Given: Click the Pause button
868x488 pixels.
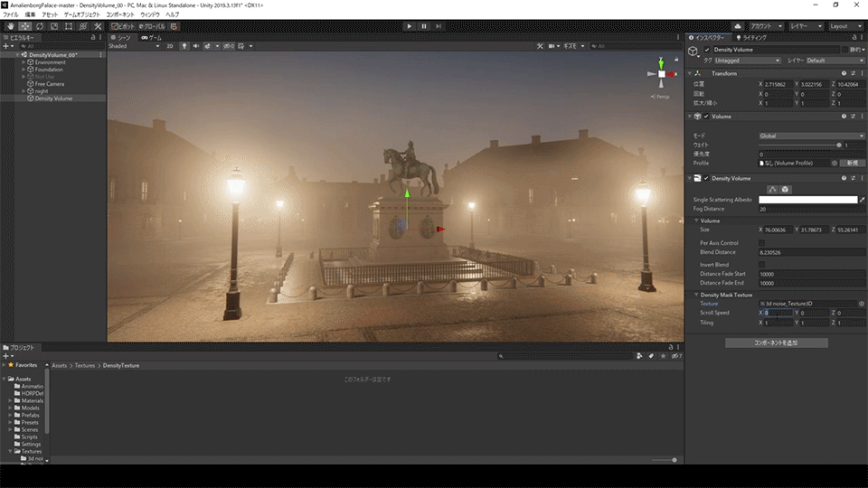Looking at the screenshot, I should pos(423,26).
